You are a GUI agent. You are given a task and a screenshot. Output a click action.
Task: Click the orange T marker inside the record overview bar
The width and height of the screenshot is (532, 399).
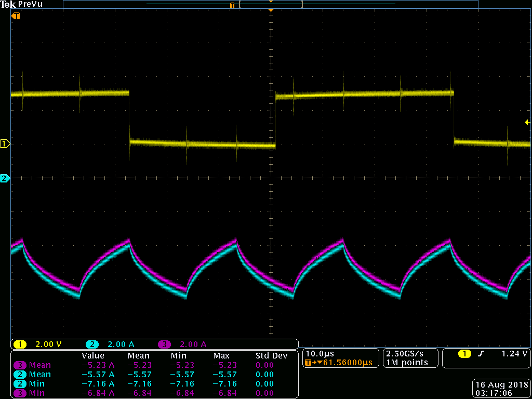pos(232,5)
